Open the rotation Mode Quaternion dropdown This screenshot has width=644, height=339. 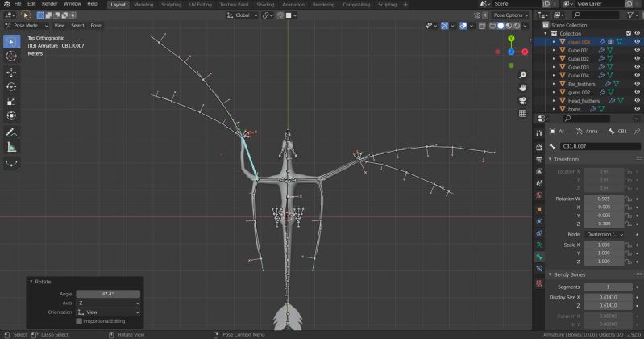[605, 235]
